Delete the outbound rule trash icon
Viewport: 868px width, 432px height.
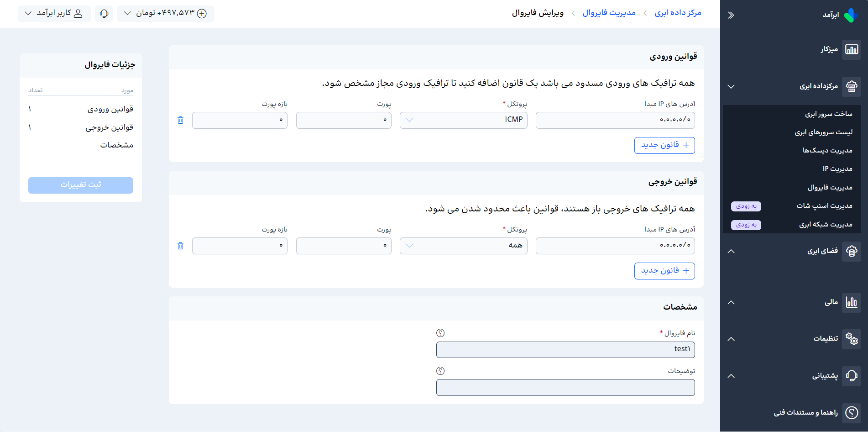point(180,246)
